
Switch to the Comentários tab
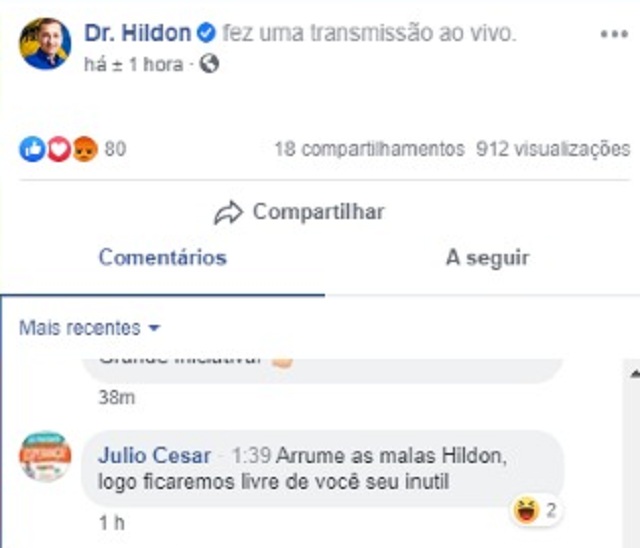[162, 258]
